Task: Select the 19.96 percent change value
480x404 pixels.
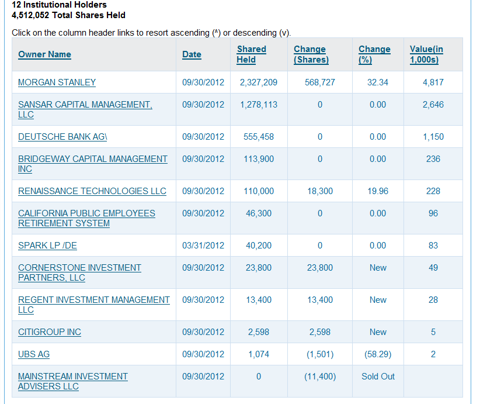Action: 378,191
